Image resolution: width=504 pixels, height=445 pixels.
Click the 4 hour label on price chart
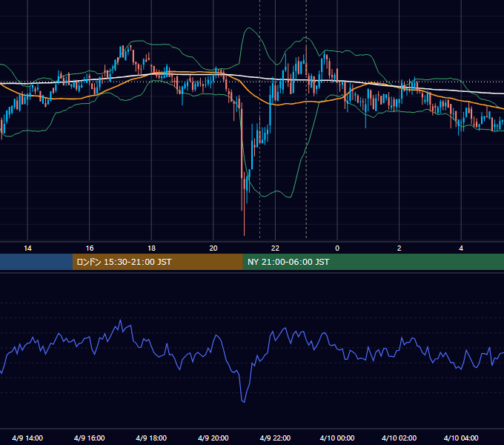[461, 248]
